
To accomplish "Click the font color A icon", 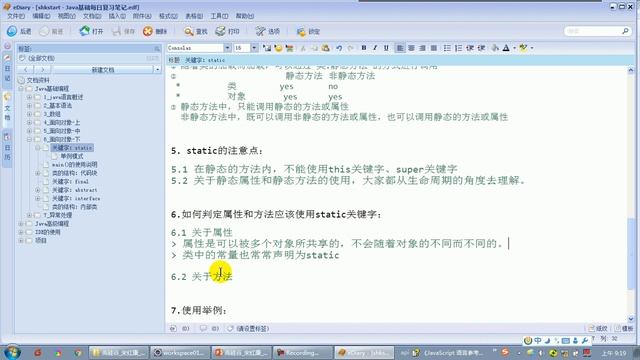I will (x=506, y=48).
